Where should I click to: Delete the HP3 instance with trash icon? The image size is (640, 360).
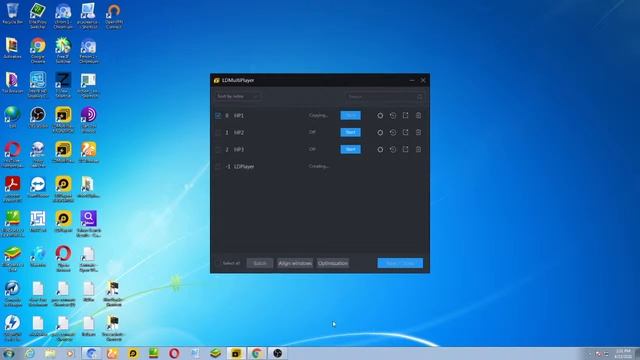coord(418,149)
